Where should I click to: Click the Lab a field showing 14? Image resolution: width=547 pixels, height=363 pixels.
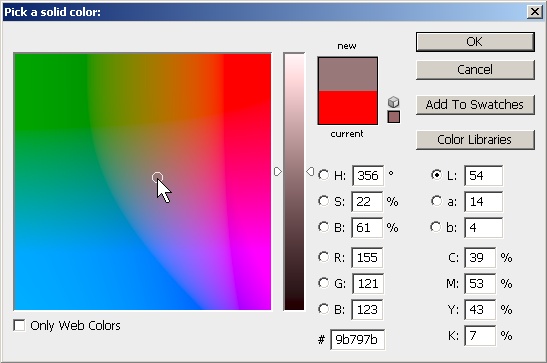pyautogui.click(x=484, y=202)
